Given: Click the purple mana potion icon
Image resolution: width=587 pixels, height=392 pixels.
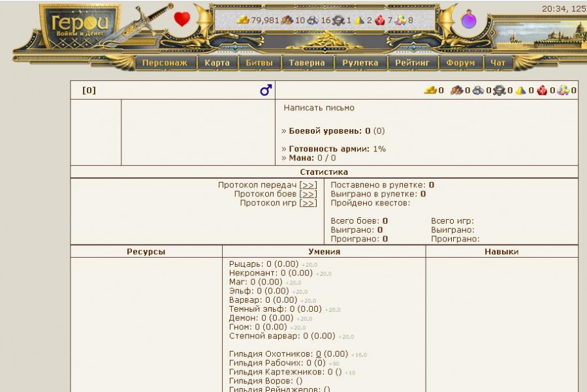Looking at the screenshot, I should pos(469,20).
